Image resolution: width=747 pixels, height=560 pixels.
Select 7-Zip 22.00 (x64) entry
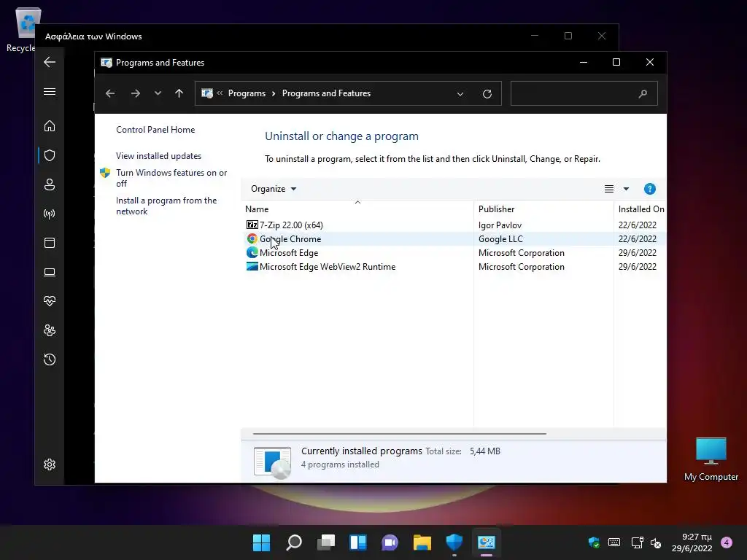point(291,225)
